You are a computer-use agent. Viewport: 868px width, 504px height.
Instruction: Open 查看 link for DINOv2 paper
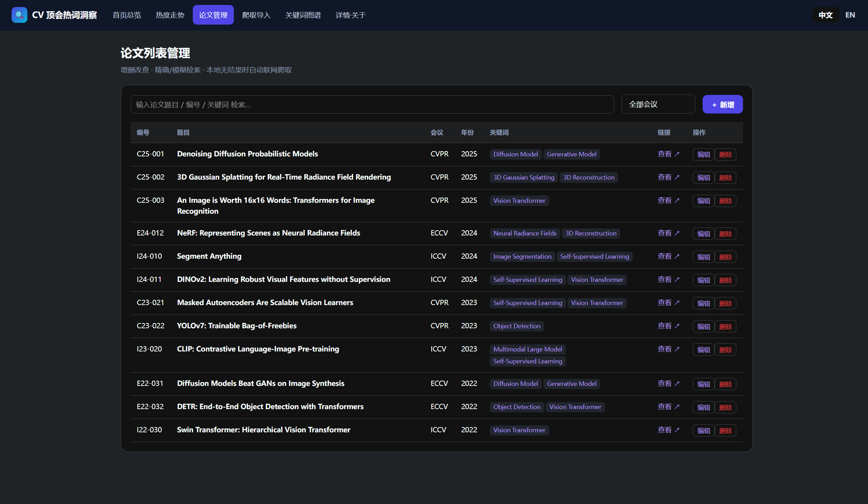pyautogui.click(x=669, y=279)
